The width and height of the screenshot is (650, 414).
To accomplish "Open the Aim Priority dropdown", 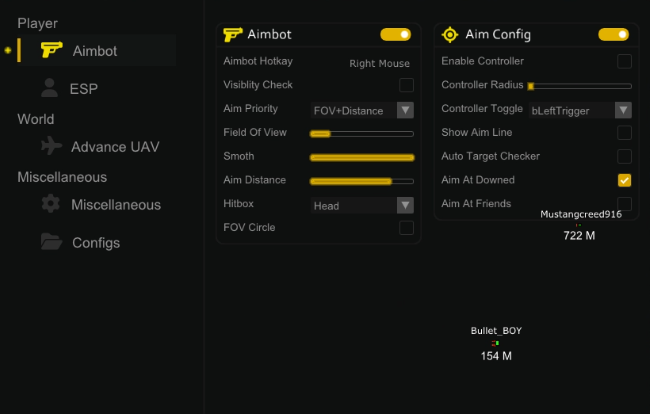I will click(363, 110).
